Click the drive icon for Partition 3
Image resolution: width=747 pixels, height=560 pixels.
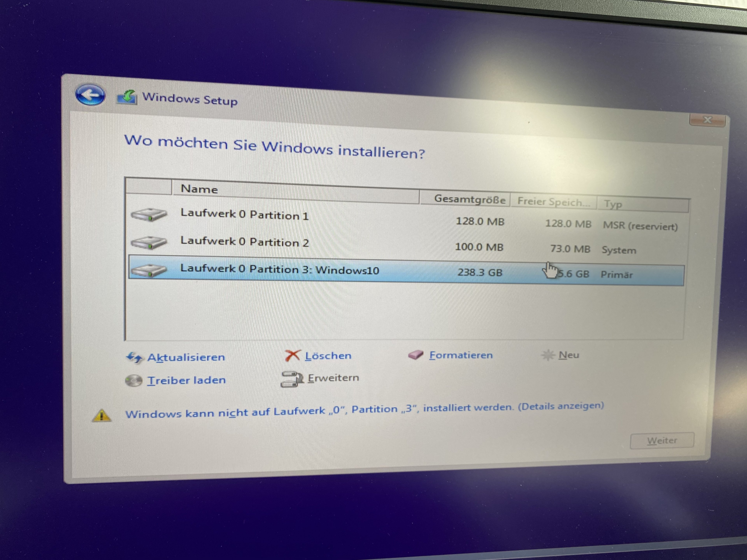pos(149,270)
